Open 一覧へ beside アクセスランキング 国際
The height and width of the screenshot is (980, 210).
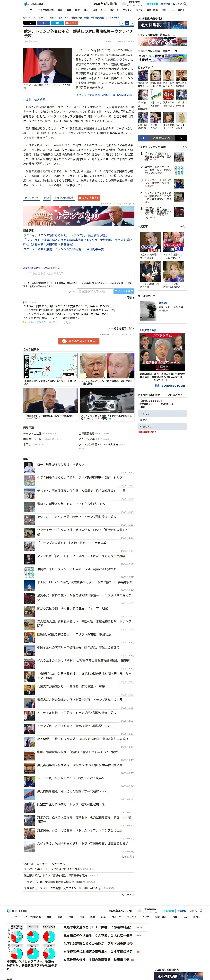click(x=184, y=147)
